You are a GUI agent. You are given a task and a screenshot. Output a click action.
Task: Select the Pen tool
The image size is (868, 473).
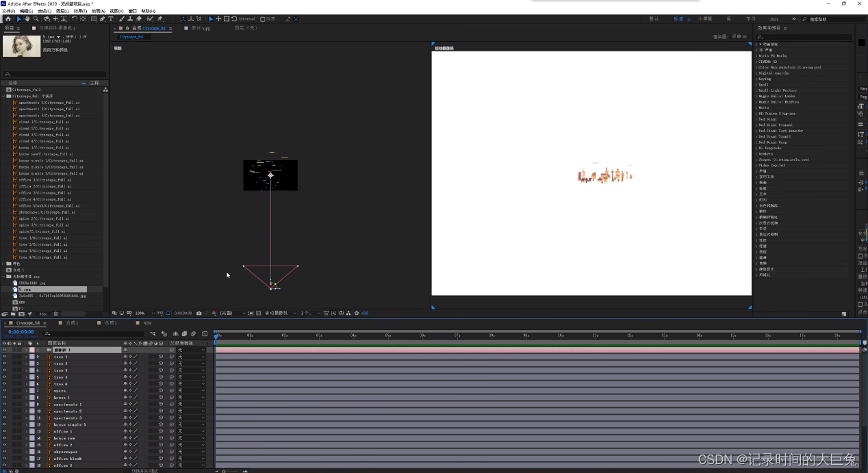point(103,19)
